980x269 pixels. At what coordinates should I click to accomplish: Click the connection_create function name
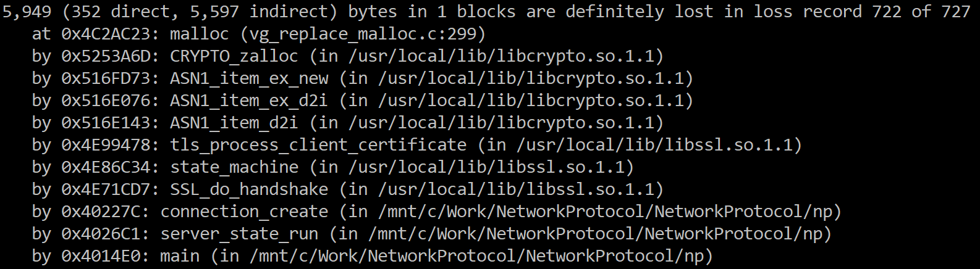click(x=244, y=212)
